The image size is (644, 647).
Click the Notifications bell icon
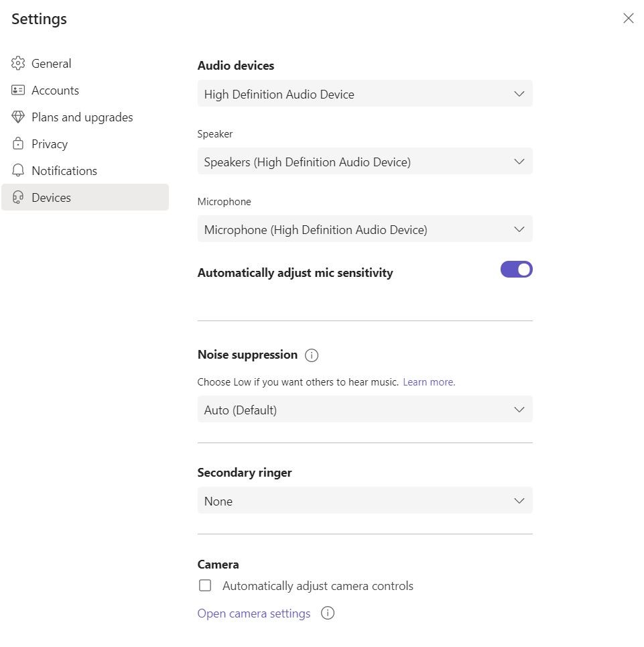pyautogui.click(x=18, y=171)
